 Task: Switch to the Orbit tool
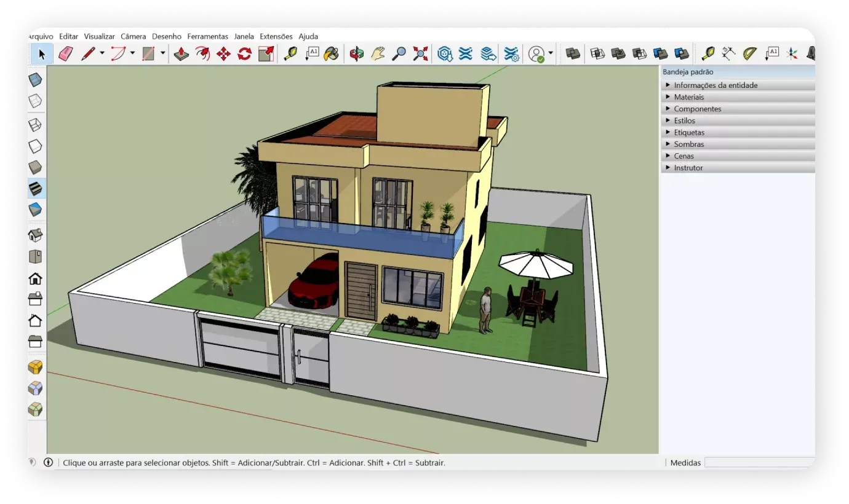click(x=356, y=54)
